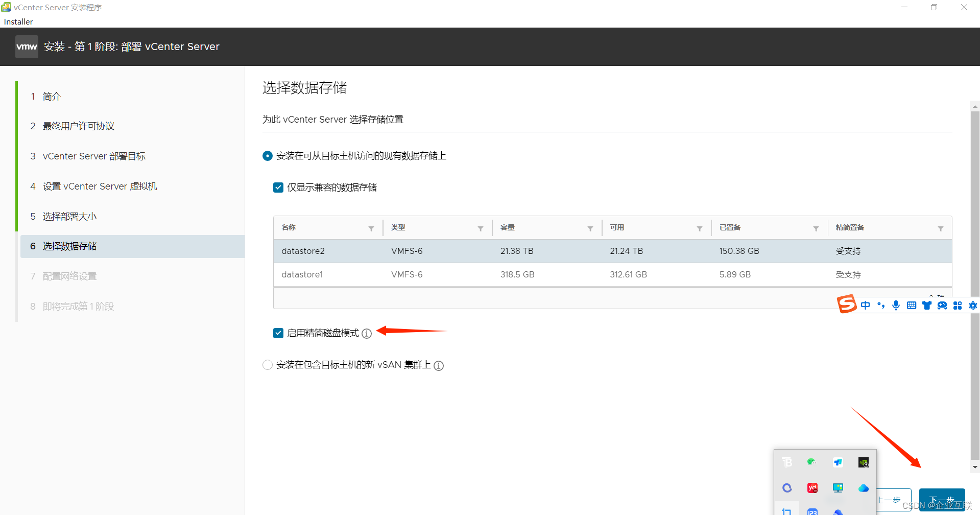980x515 pixels.
Task: Open the monitor desktop tray icon
Action: pyautogui.click(x=838, y=488)
